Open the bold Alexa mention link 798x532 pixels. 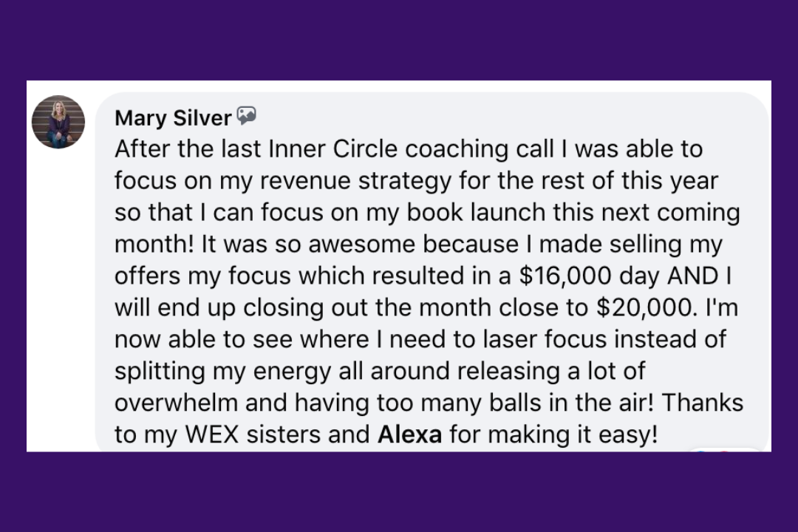(409, 434)
